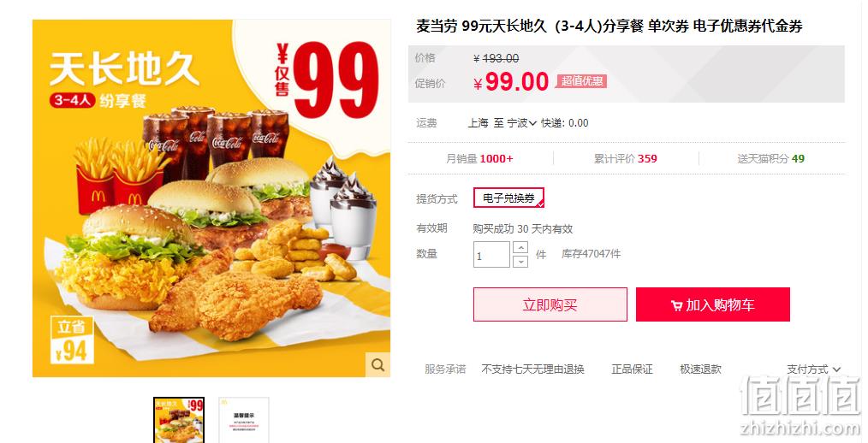Screen dimensions: 868x443
Task: Select the first product thumbnail
Action: point(179,420)
